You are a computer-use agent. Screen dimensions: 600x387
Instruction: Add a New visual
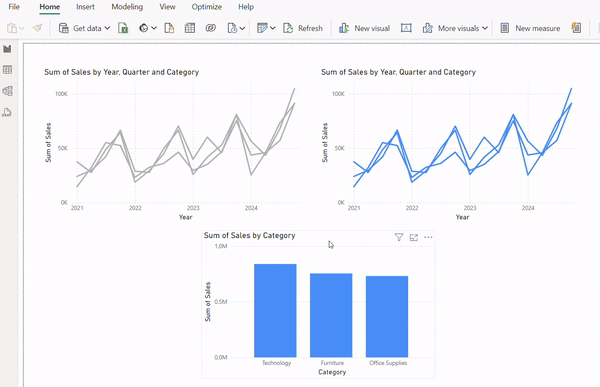[364, 28]
